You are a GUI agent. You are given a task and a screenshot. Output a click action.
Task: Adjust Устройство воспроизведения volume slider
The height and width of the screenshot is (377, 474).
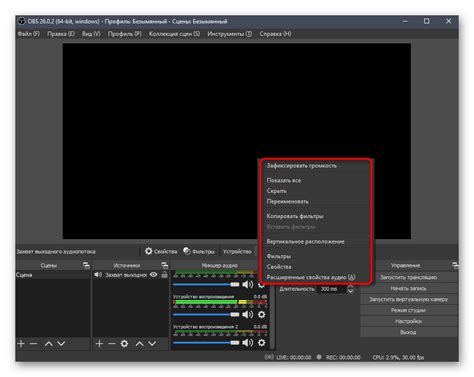(206, 315)
